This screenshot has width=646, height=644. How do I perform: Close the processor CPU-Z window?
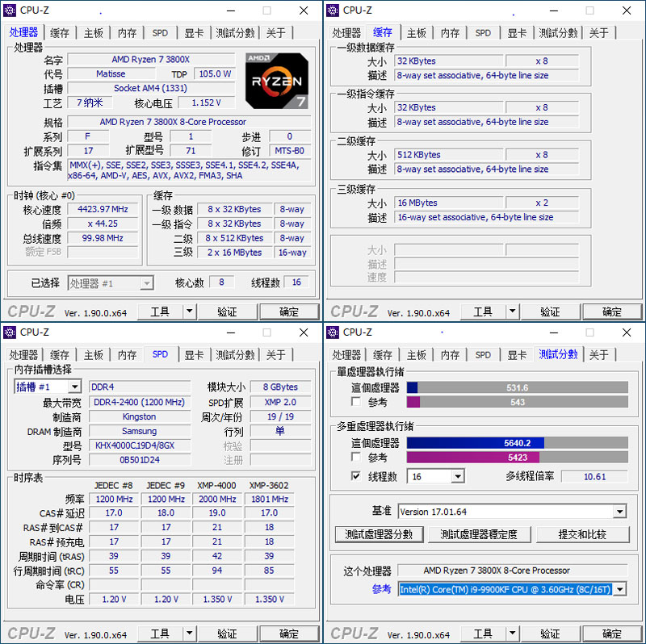coord(304,10)
